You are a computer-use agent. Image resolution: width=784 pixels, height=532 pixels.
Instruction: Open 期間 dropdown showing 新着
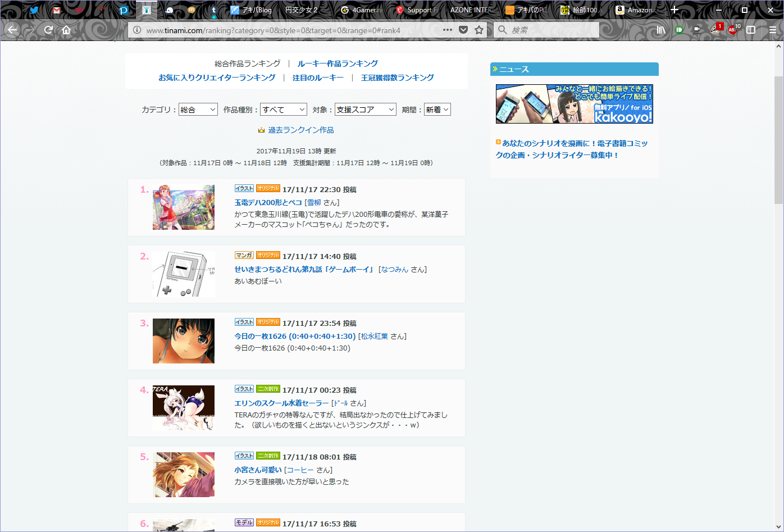tap(437, 110)
